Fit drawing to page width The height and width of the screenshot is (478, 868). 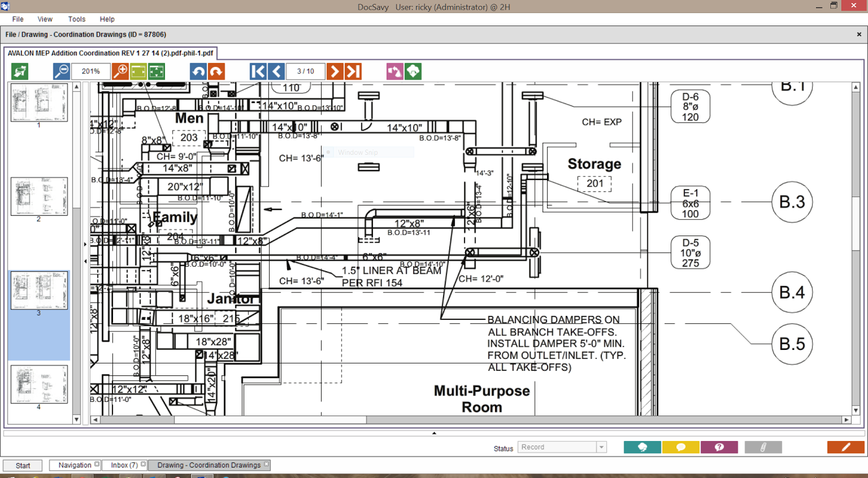click(x=138, y=72)
